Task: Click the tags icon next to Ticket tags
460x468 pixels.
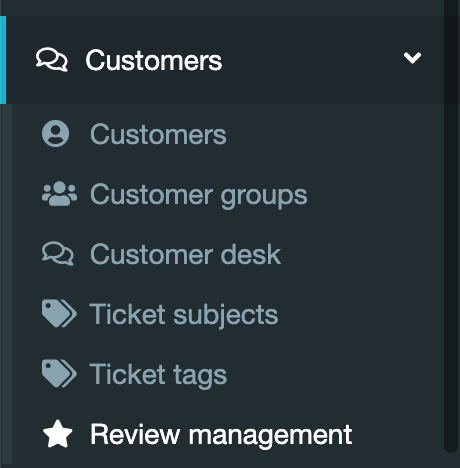Action: [59, 374]
